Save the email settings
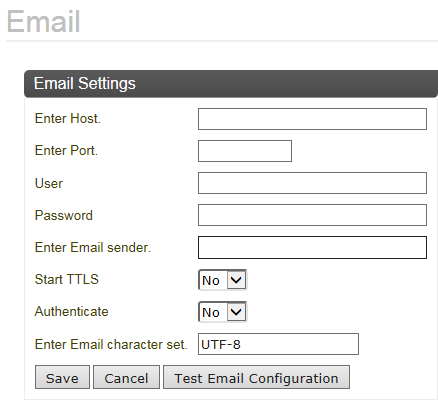438x410 pixels. click(x=62, y=377)
